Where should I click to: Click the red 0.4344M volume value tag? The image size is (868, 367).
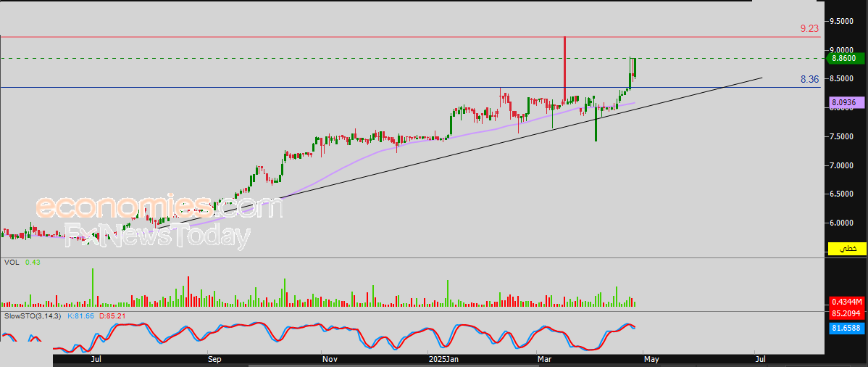coord(846,302)
